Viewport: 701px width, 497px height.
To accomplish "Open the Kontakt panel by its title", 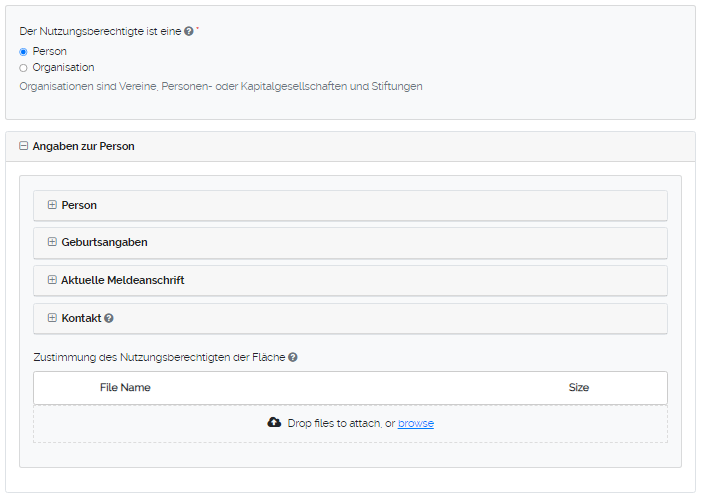I will [x=81, y=318].
